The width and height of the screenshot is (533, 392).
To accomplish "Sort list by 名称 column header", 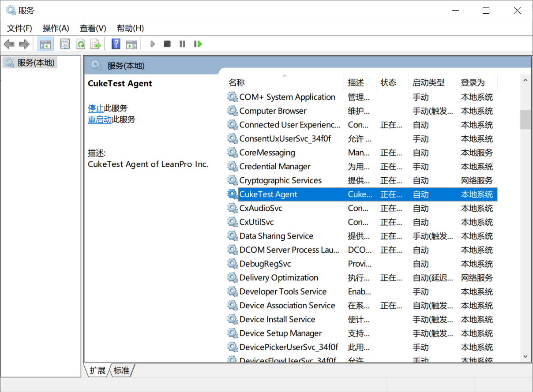I will pos(237,82).
